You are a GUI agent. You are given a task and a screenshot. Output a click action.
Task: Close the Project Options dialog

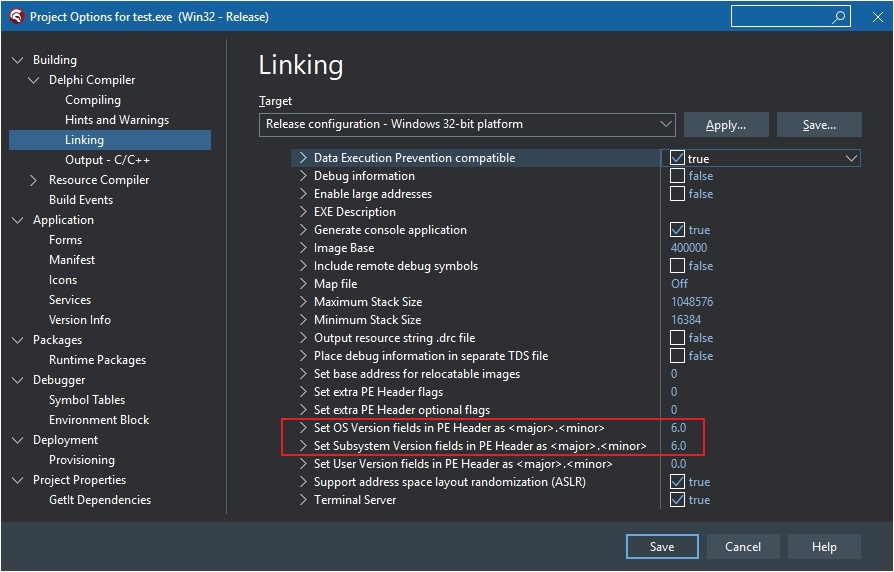tap(877, 17)
